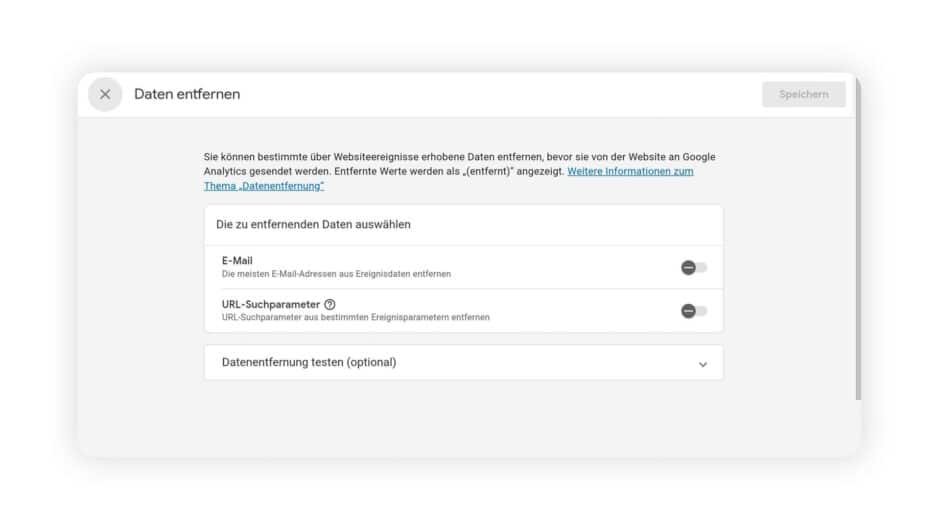Open the URL-Suchparameter help icon
Viewport: 940px width, 529px height.
pyautogui.click(x=330, y=305)
